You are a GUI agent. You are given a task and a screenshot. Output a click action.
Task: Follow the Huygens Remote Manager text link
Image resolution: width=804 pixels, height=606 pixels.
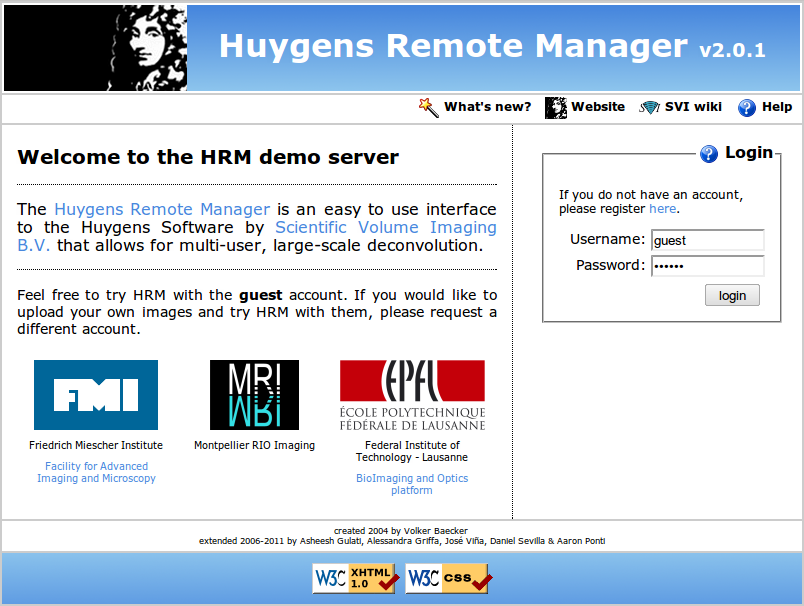pyautogui.click(x=162, y=209)
